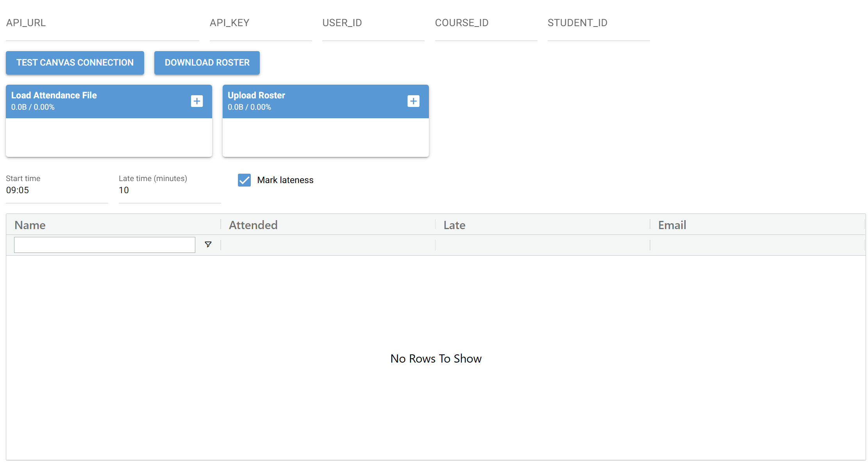Screen dimensions: 868x466
Task: Sort by the Attended column header
Action: coord(253,225)
